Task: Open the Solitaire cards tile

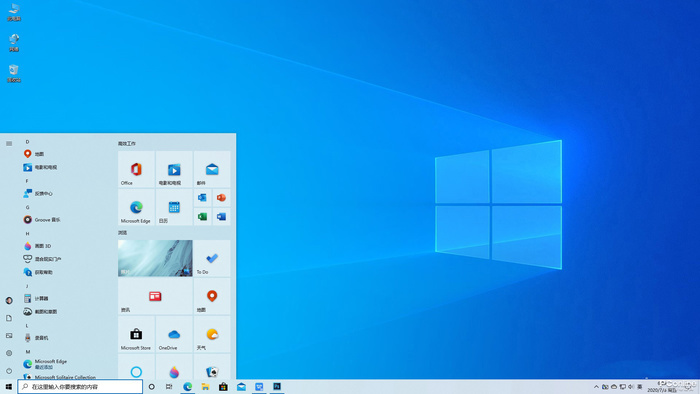Action: point(212,367)
